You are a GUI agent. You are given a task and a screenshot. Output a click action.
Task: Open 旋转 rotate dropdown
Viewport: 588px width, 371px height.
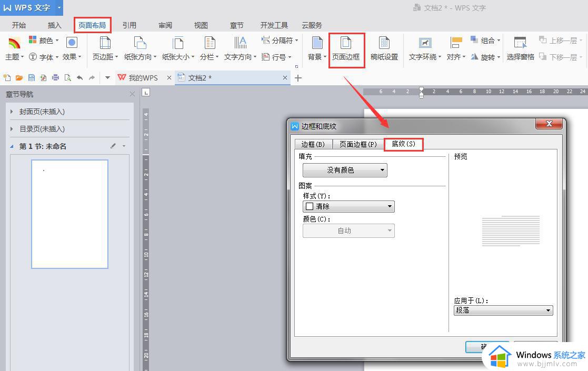point(485,57)
